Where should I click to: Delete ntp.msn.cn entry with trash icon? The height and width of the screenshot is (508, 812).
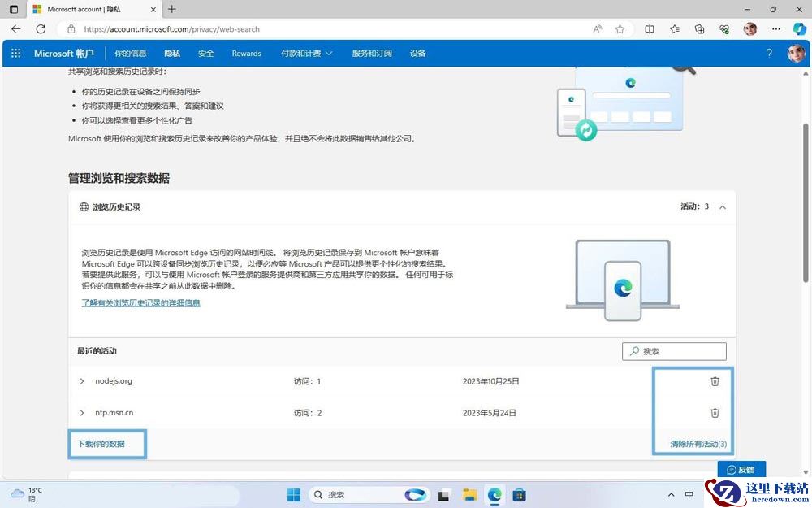click(715, 413)
